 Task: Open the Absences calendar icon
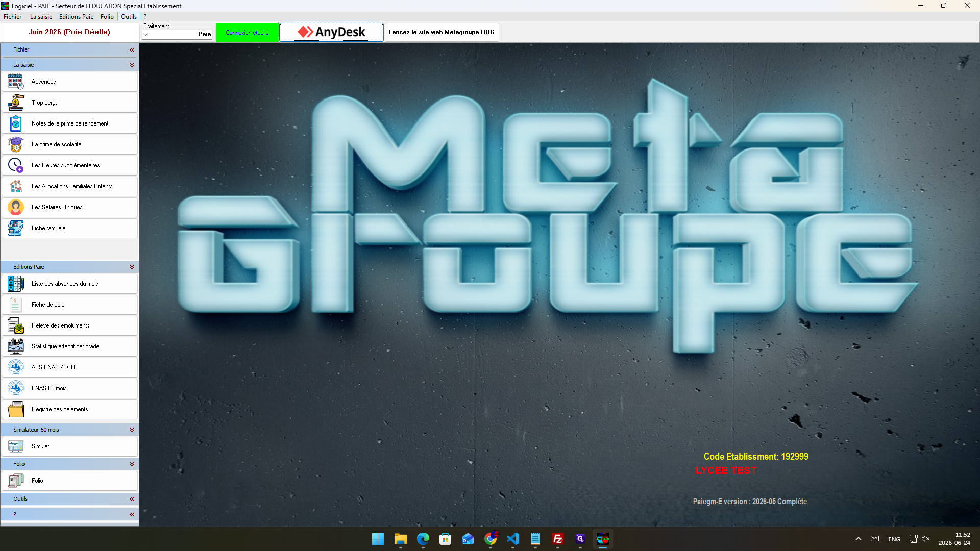tap(16, 82)
